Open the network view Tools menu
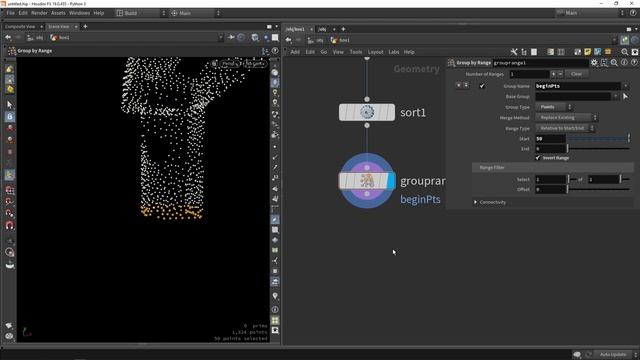This screenshot has height=360, width=640. 356,52
